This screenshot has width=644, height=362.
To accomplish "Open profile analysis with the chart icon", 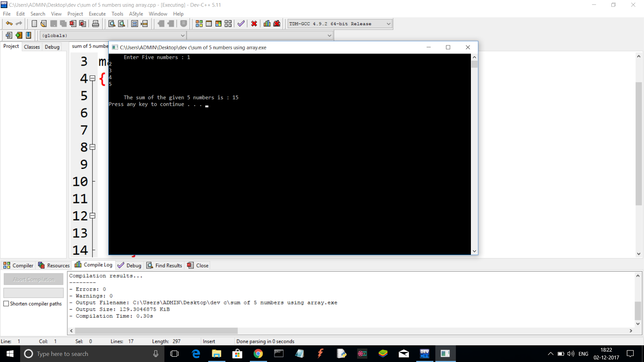I will pyautogui.click(x=267, y=23).
